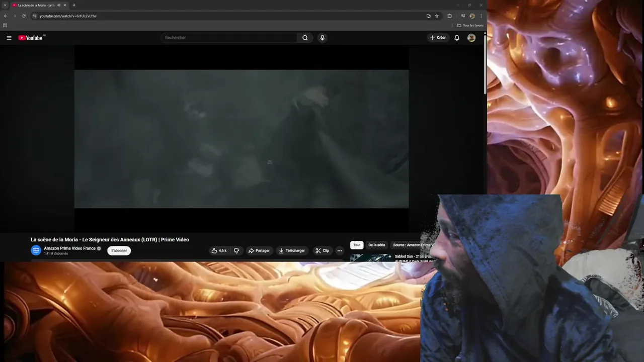Open the Chrome profile avatar
644x362 pixels.
(472, 16)
